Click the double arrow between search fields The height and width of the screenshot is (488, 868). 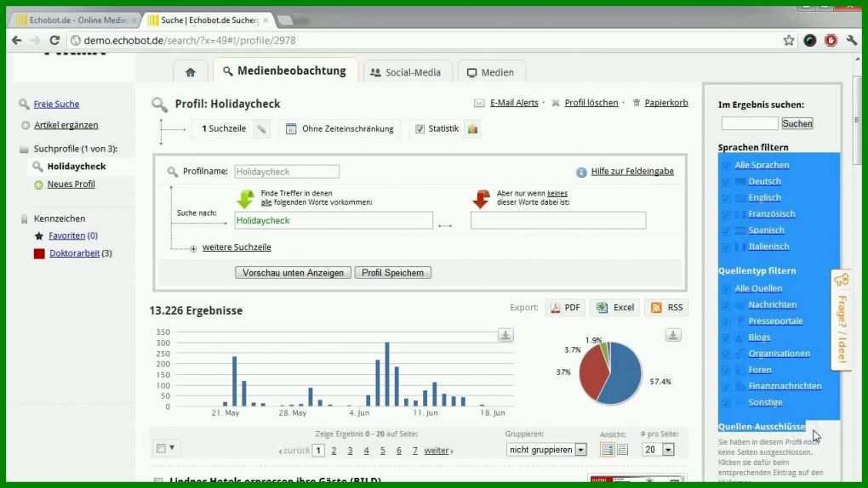pyautogui.click(x=445, y=225)
